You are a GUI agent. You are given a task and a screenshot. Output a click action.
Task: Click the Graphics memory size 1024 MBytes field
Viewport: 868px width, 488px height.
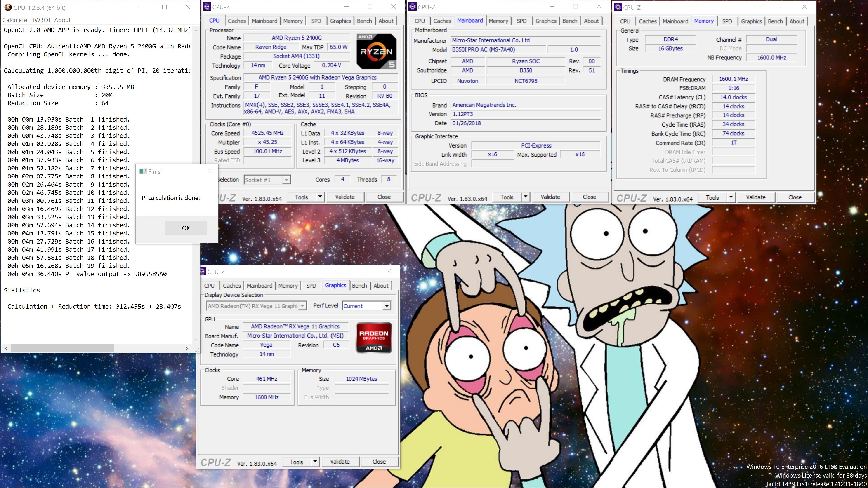[362, 379]
